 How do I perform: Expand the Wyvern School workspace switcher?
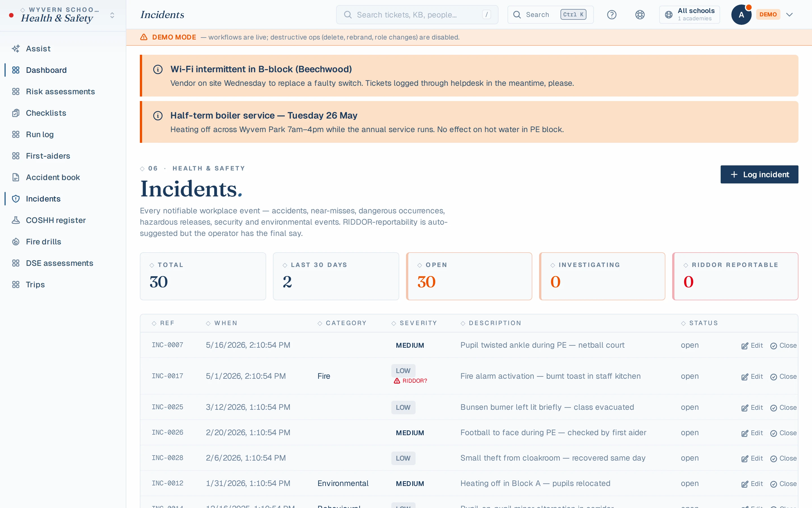(112, 15)
